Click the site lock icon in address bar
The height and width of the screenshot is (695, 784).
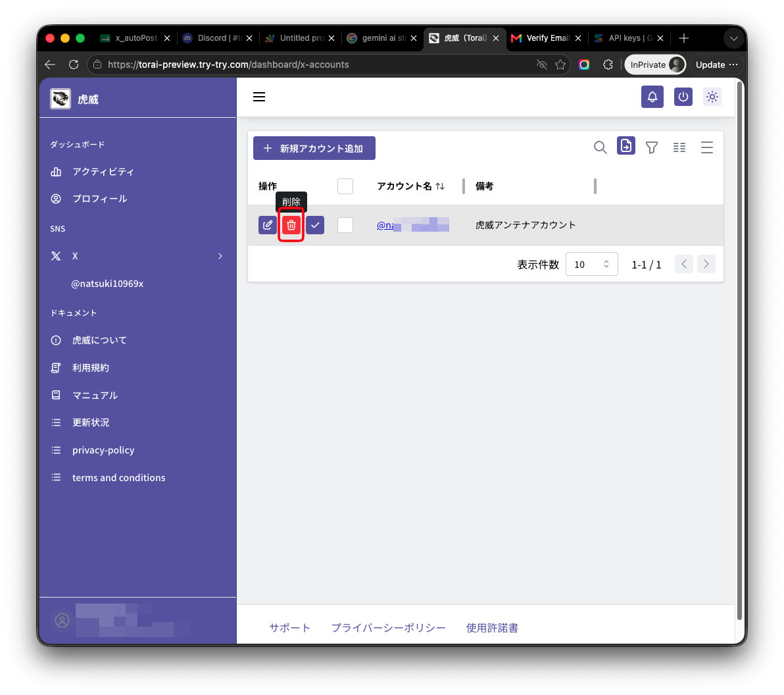pyautogui.click(x=97, y=64)
